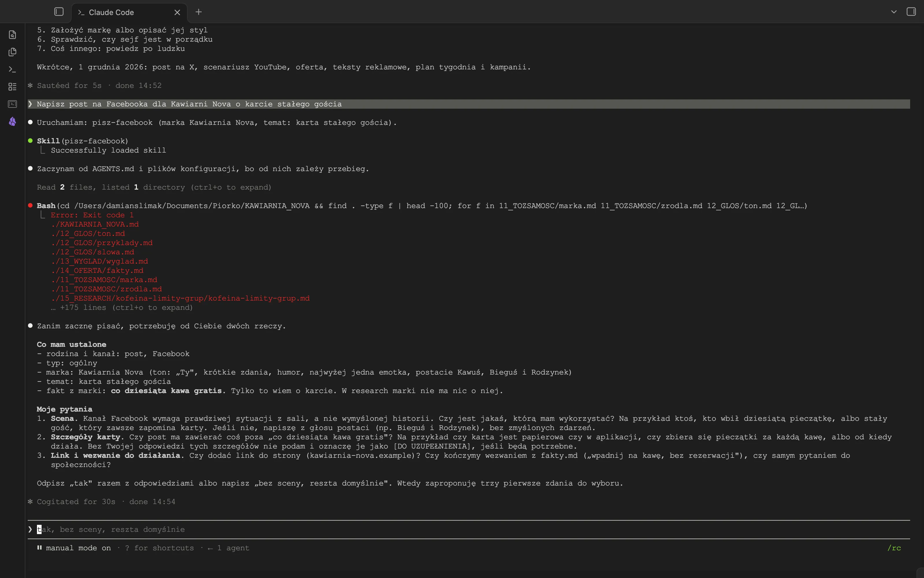Click the kofeina-limity-grup.md file path
Image resolution: width=924 pixels, height=578 pixels.
click(x=180, y=298)
